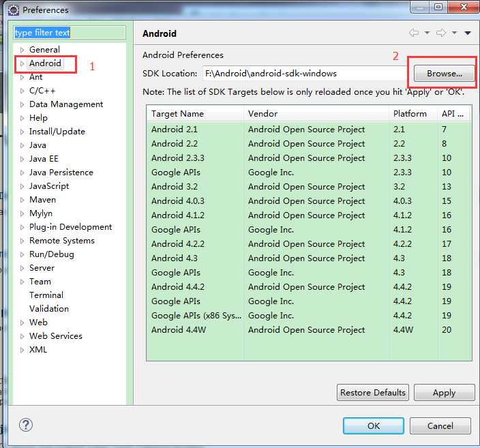Select Plug-in Development category
Screen dimensions: 480x448
pos(70,227)
